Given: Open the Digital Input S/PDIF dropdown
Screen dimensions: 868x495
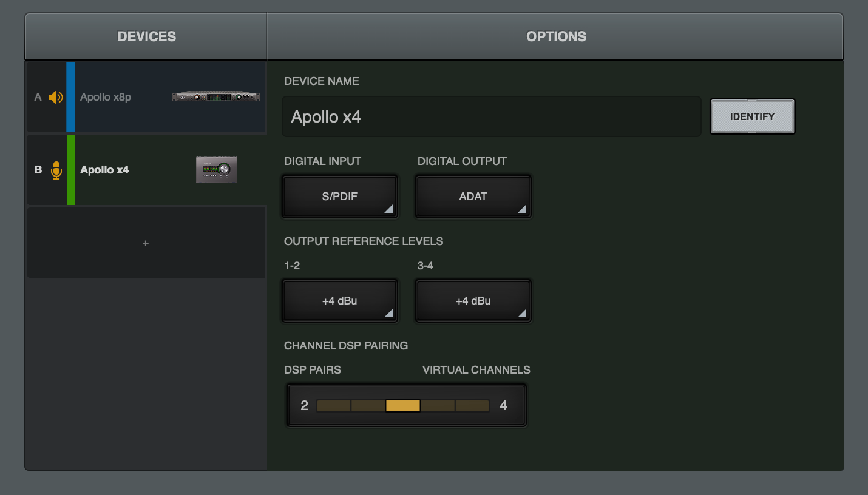Looking at the screenshot, I should coord(339,196).
